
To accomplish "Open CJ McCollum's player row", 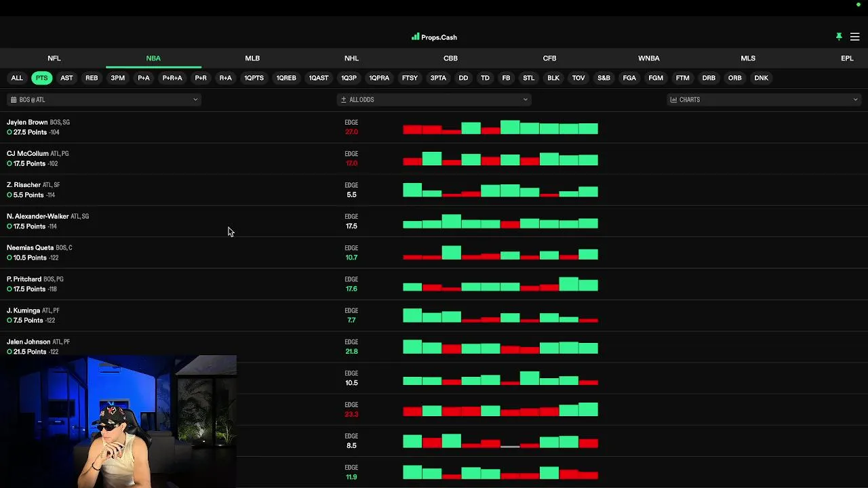I will pyautogui.click(x=434, y=159).
